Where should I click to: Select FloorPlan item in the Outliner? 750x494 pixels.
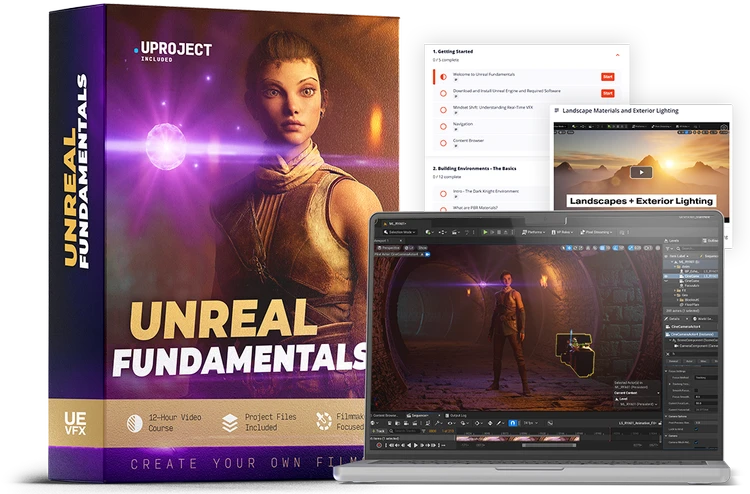point(692,304)
